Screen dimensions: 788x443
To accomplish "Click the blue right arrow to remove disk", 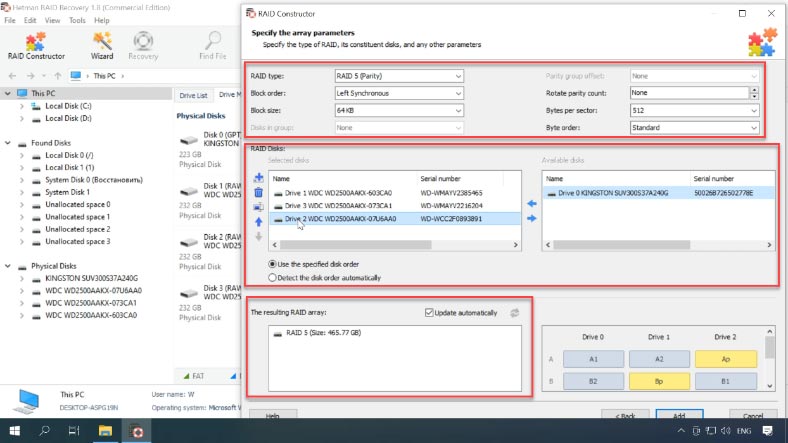I will 532,218.
